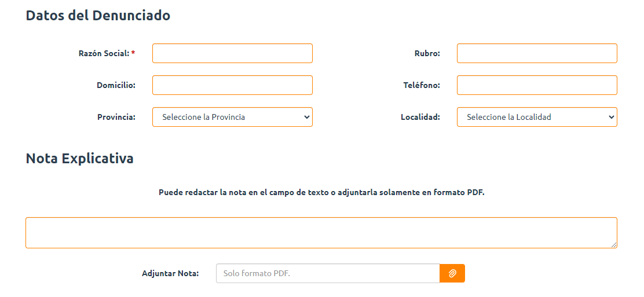This screenshot has height=297, width=644.
Task: Click the Localidad label
Action: pyautogui.click(x=420, y=117)
